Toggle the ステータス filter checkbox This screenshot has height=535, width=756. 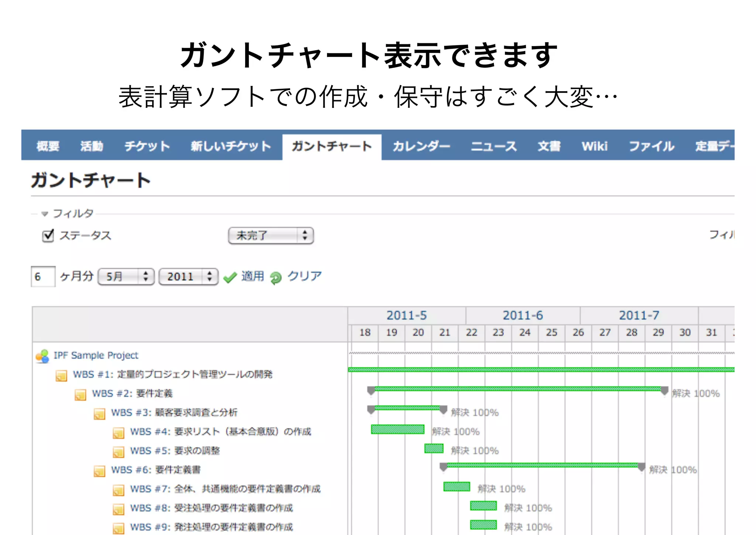click(48, 235)
